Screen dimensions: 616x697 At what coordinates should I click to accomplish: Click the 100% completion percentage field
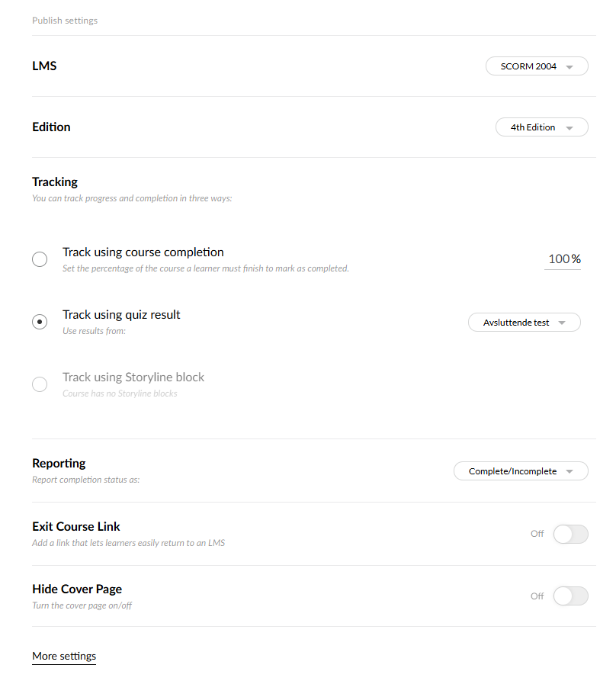coord(563,259)
